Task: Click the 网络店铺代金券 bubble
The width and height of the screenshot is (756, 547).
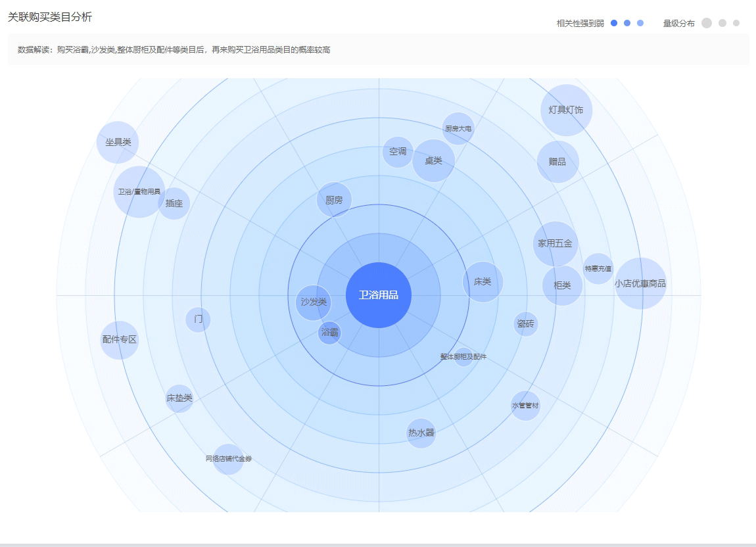Action: pyautogui.click(x=228, y=459)
